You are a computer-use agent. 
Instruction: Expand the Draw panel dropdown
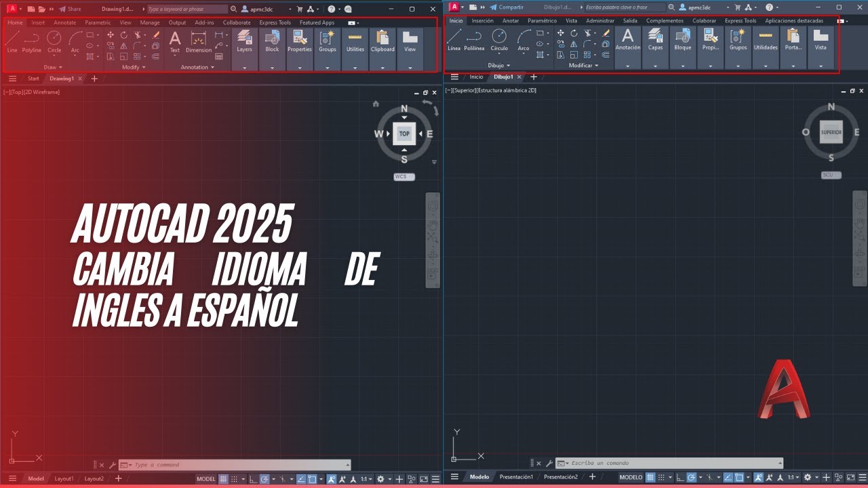click(x=53, y=67)
